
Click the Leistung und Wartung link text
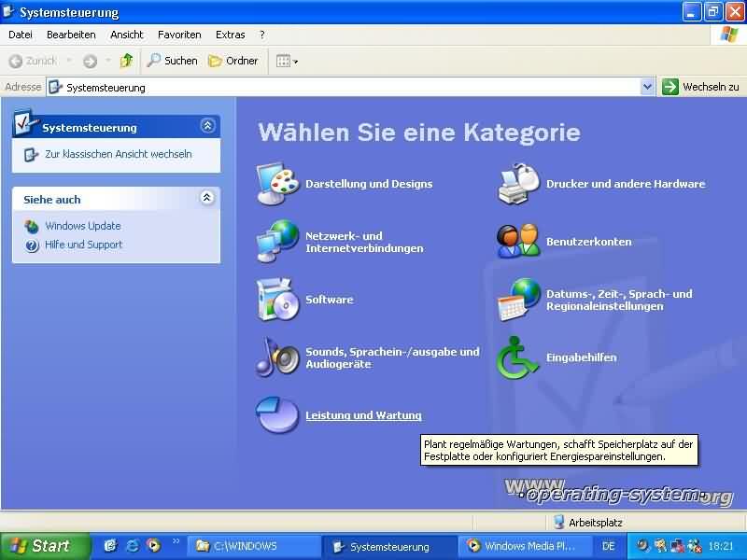tap(363, 415)
